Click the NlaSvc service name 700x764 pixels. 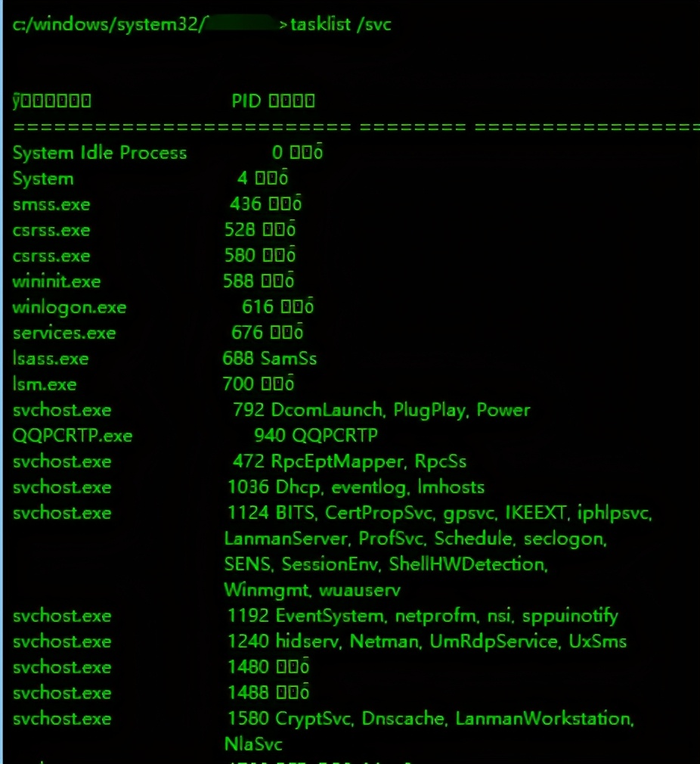tap(254, 744)
